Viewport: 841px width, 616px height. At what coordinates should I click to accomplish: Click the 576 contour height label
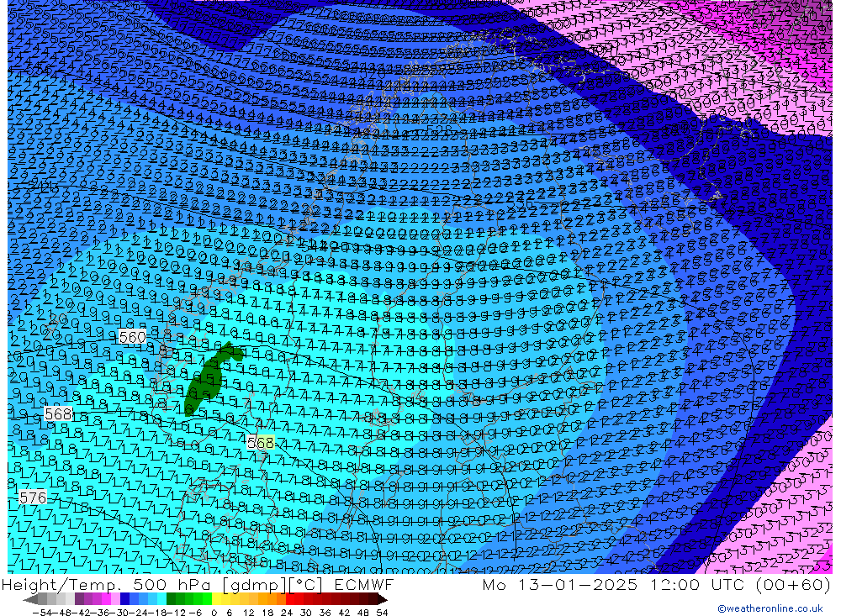point(33,498)
